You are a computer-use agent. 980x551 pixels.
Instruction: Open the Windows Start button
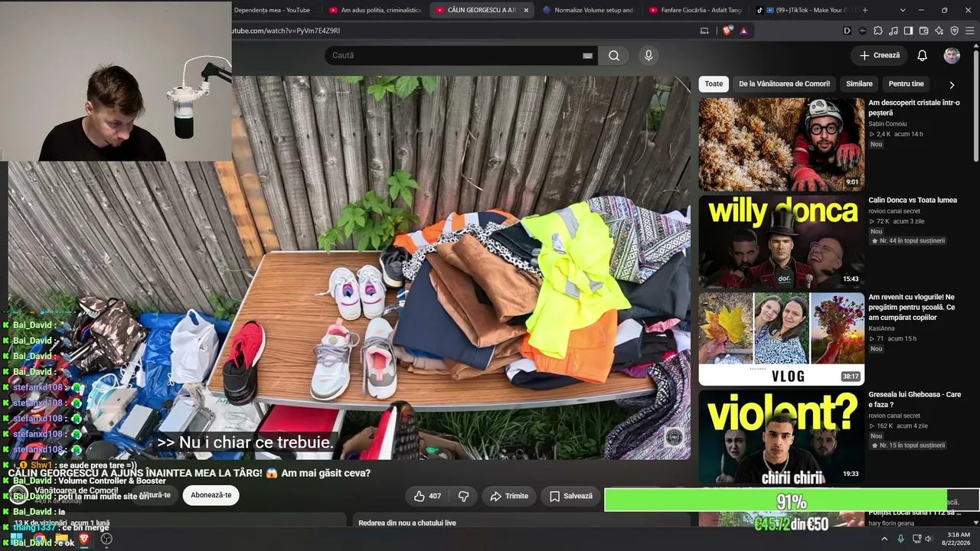tap(16, 539)
